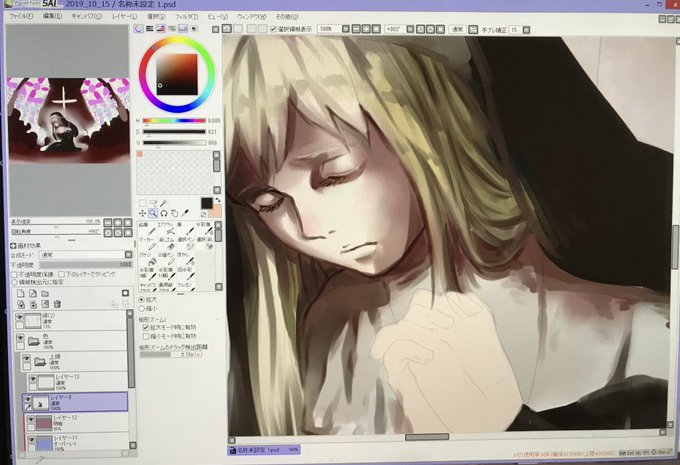Create a new layer folder

point(45,293)
